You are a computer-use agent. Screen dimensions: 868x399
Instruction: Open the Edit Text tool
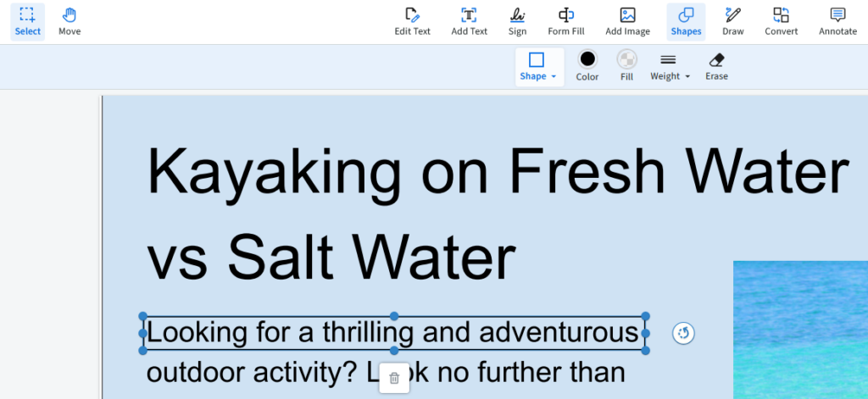tap(412, 21)
